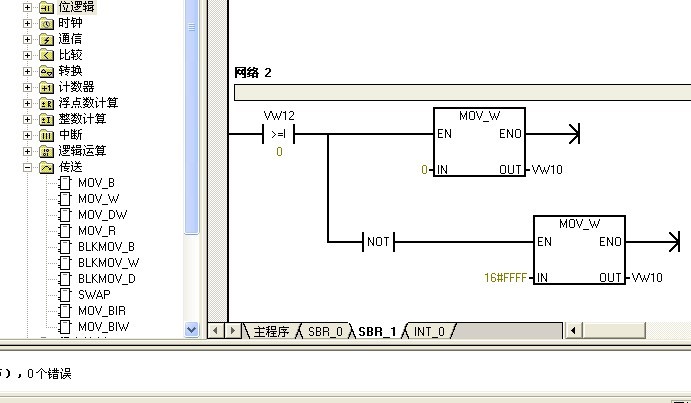The width and height of the screenshot is (691, 403).
Task: Select the BLKMOV_B instruction in tree
Action: click(x=105, y=247)
